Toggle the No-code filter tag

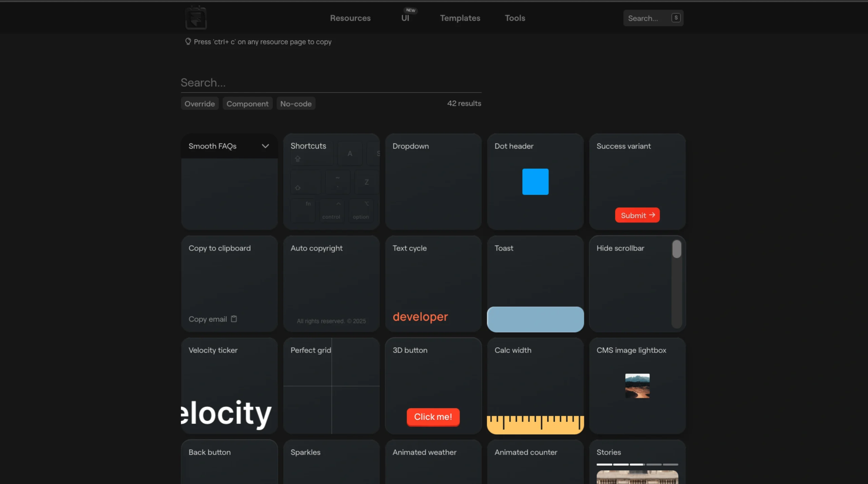pyautogui.click(x=296, y=104)
